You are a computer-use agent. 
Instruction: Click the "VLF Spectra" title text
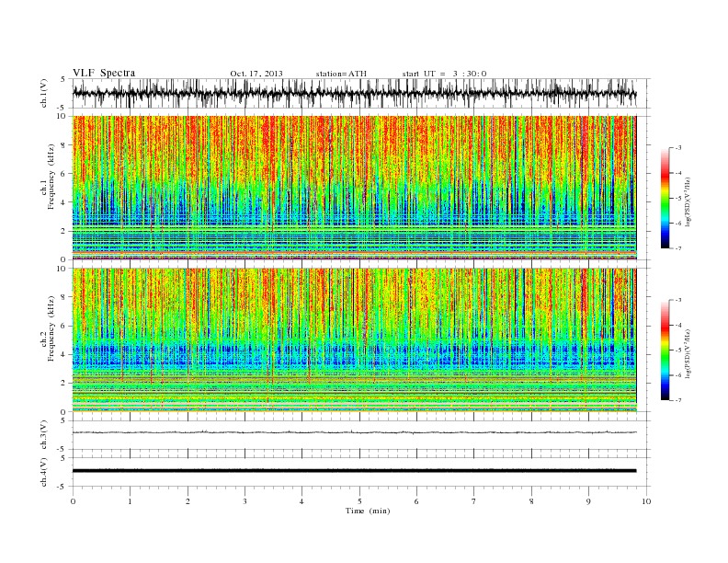(104, 73)
